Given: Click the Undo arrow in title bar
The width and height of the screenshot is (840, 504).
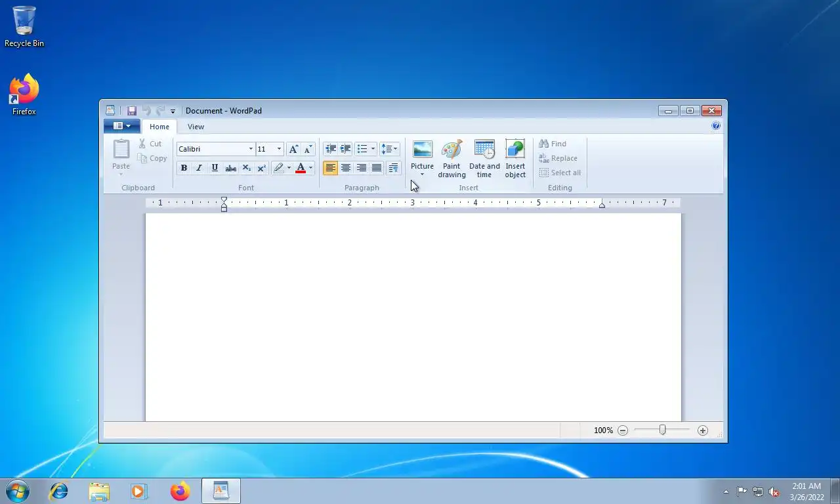Looking at the screenshot, I should coord(146,111).
